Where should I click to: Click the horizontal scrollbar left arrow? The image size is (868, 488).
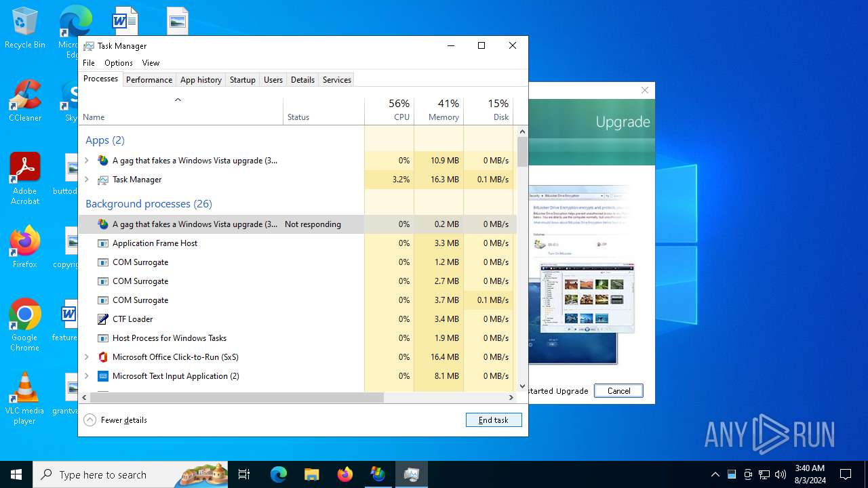[84, 398]
